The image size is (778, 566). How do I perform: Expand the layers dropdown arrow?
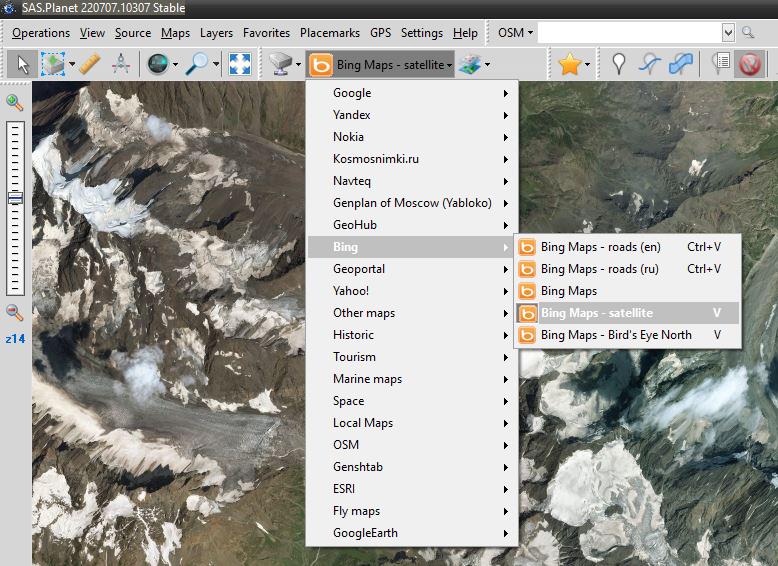point(487,64)
